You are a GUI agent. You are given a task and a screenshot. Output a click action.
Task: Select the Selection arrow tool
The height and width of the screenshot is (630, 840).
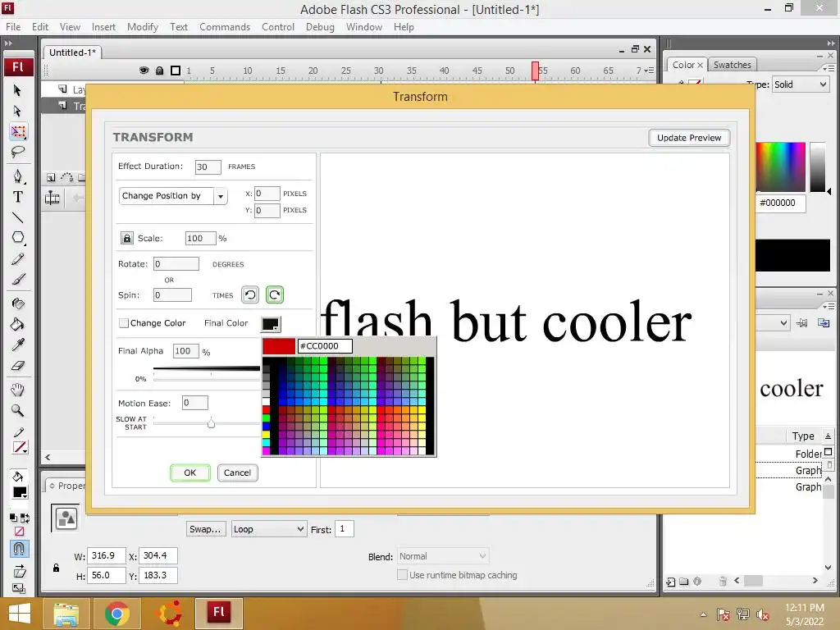[17, 90]
